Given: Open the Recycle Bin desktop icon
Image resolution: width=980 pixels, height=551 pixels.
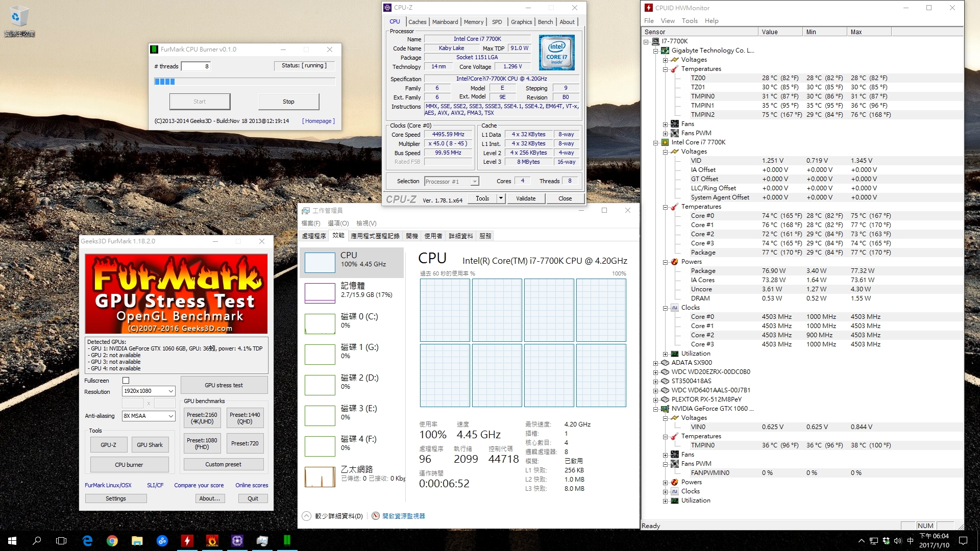Looking at the screenshot, I should pos(19,21).
